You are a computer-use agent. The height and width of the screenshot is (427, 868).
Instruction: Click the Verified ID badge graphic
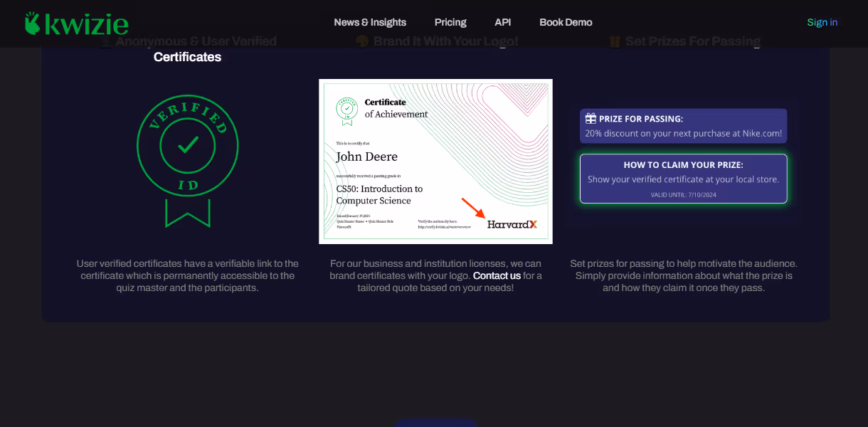188,161
